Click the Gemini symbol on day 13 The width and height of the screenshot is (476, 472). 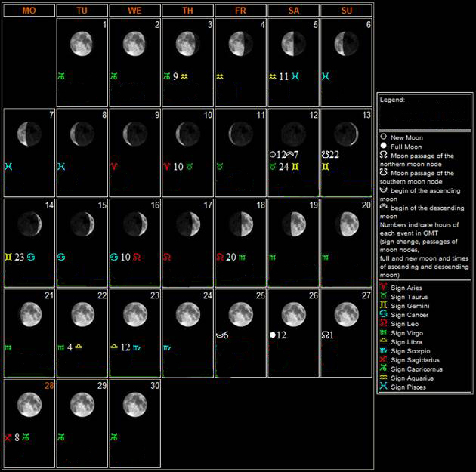(326, 167)
